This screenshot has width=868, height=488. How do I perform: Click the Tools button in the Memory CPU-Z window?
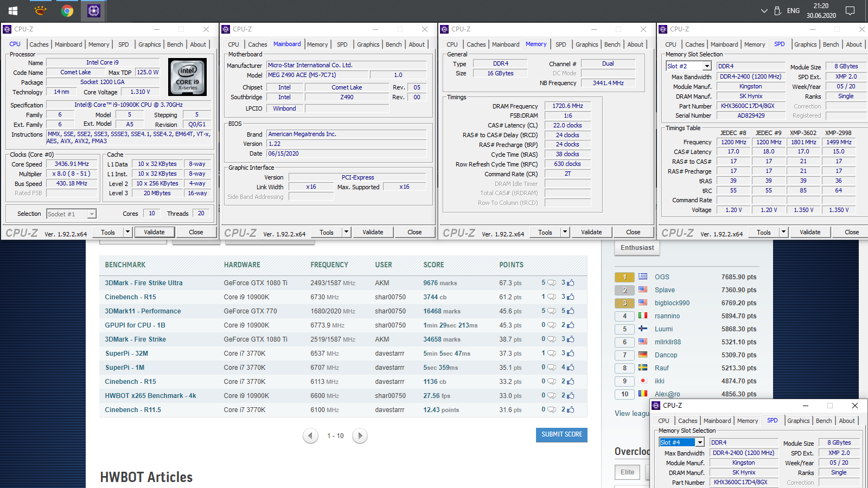(545, 232)
